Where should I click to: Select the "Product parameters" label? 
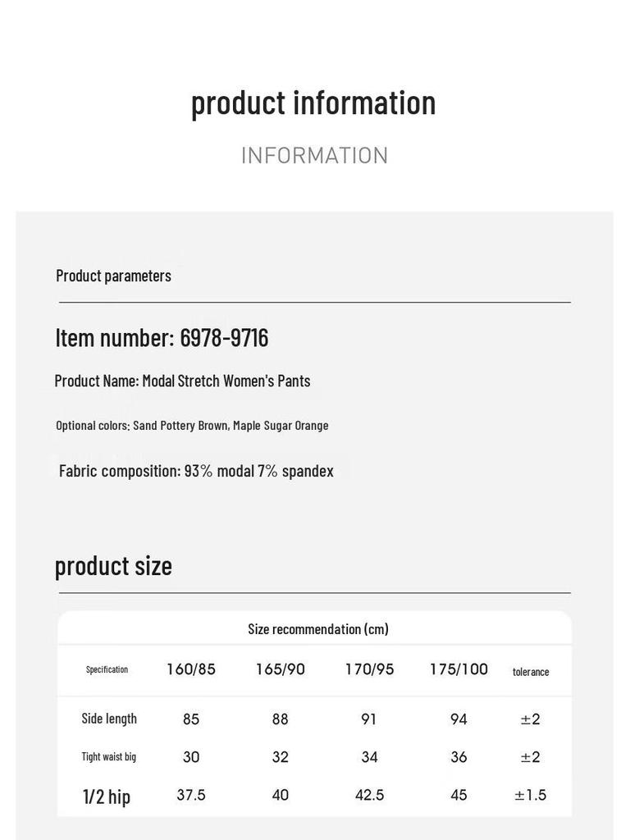tap(113, 276)
